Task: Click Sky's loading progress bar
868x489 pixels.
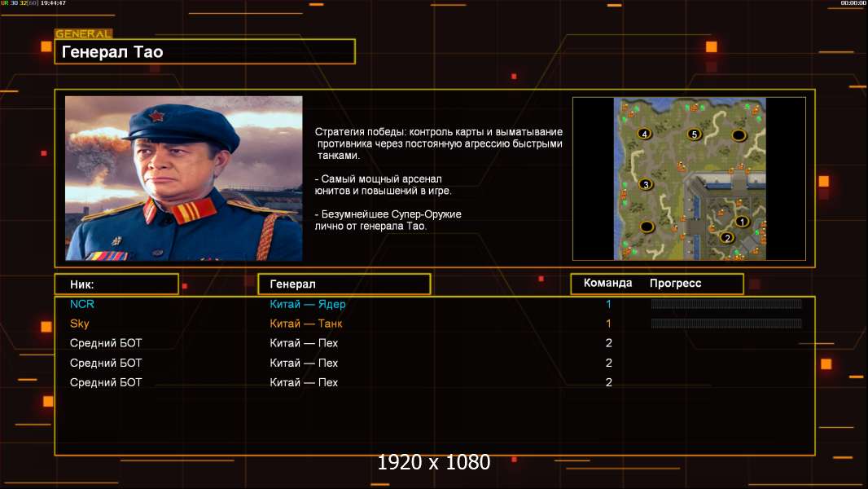Action: [x=726, y=324]
